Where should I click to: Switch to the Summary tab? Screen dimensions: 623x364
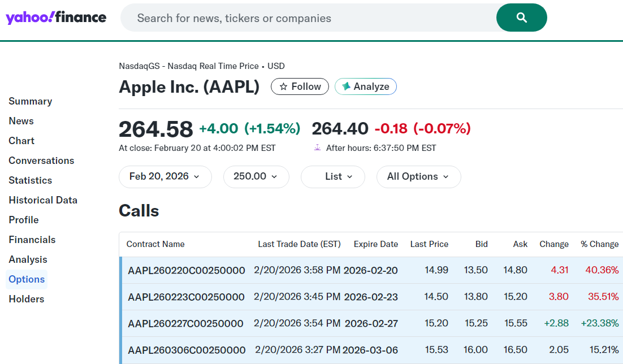30,101
